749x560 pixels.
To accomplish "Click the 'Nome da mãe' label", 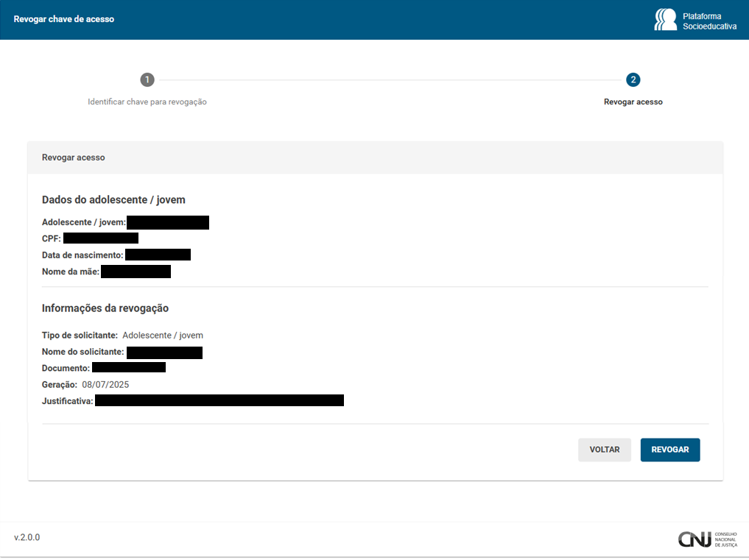I will click(71, 272).
